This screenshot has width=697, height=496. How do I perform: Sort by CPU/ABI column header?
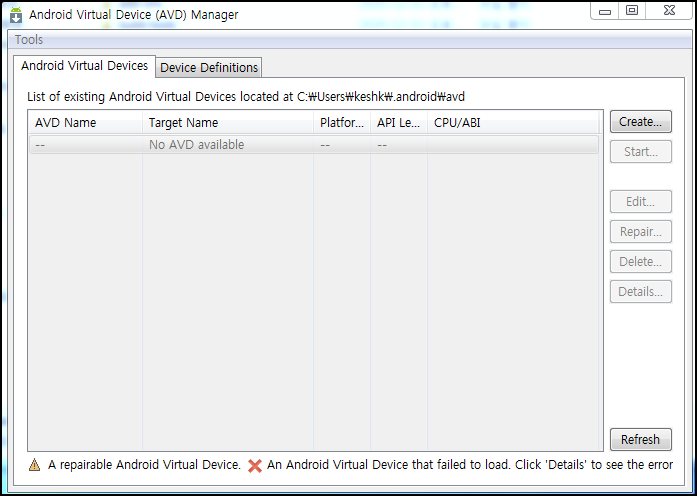point(513,123)
